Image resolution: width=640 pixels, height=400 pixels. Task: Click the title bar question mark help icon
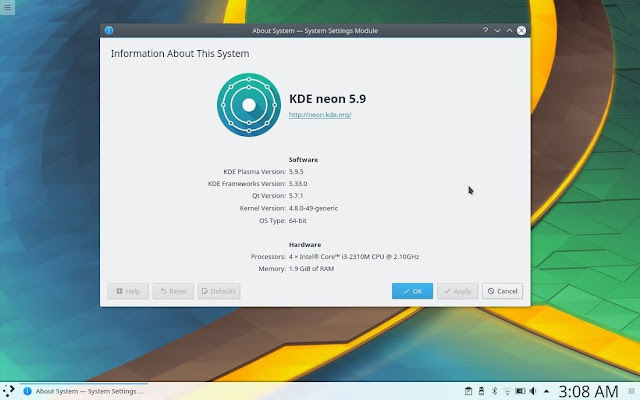pos(485,30)
